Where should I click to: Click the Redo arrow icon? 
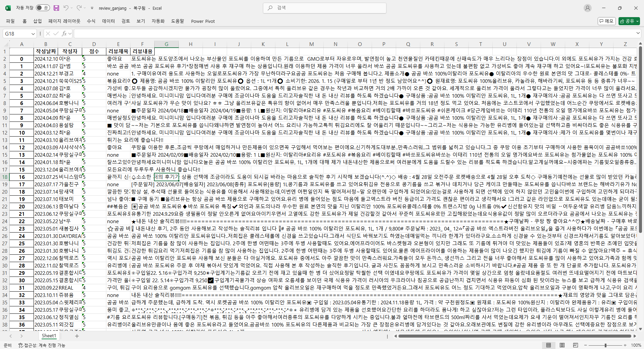[79, 8]
